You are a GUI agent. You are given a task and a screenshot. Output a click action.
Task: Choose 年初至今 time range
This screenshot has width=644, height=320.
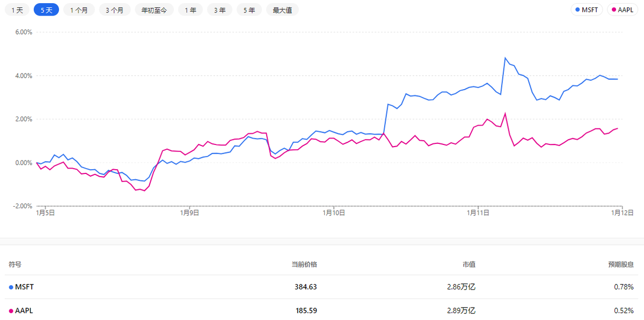coord(154,10)
